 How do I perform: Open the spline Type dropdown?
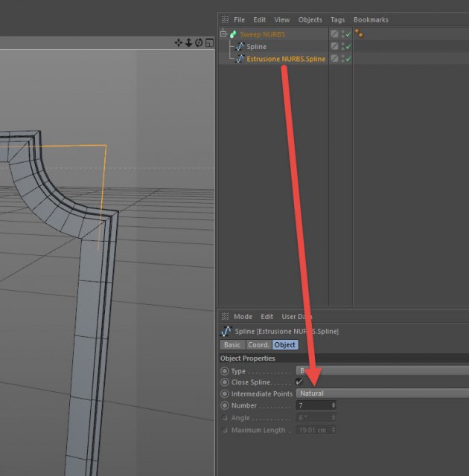pyautogui.click(x=382, y=370)
